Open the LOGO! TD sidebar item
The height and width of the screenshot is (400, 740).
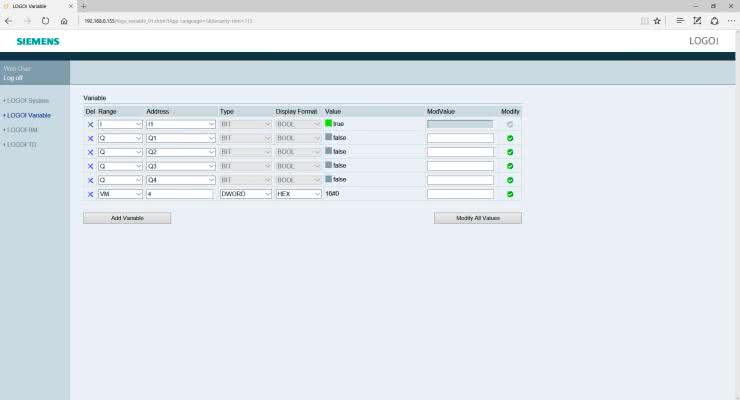pos(22,144)
